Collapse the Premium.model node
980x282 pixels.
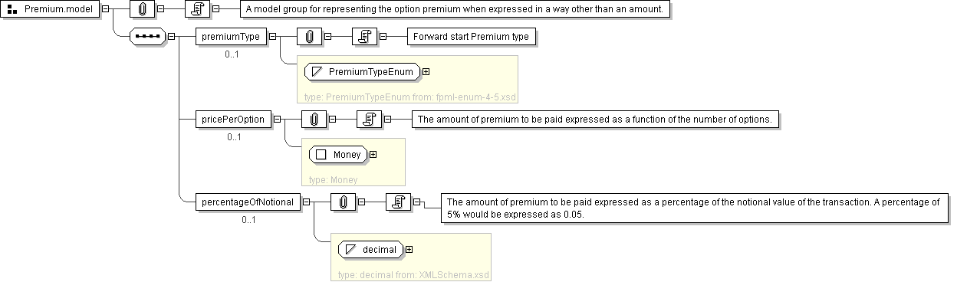point(105,9)
